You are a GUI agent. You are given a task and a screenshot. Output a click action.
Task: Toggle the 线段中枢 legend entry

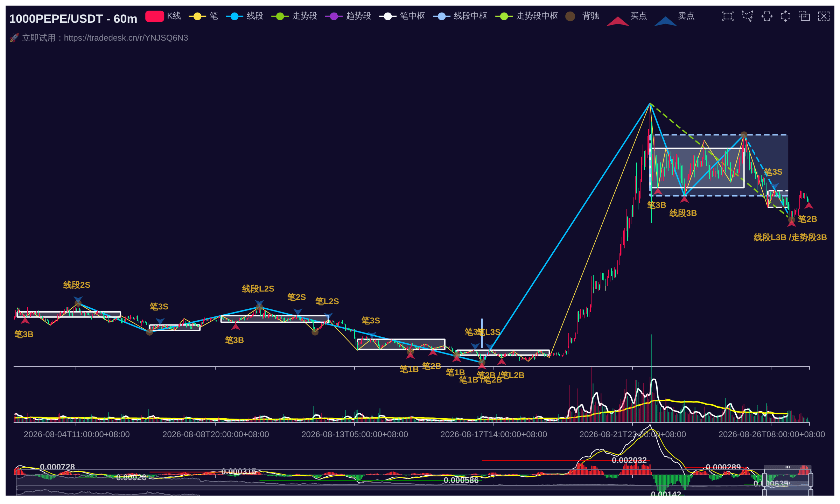click(460, 16)
